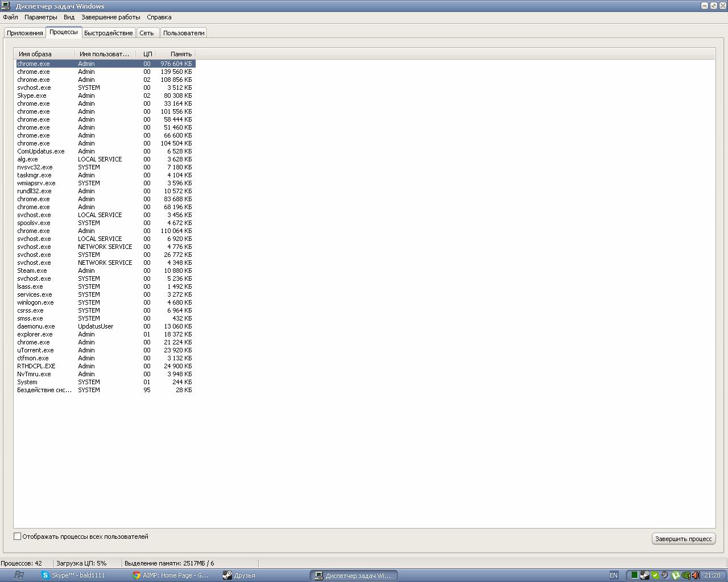Select the taskmgr.exe process row
Screen dimensions: 728x582
pos(105,175)
